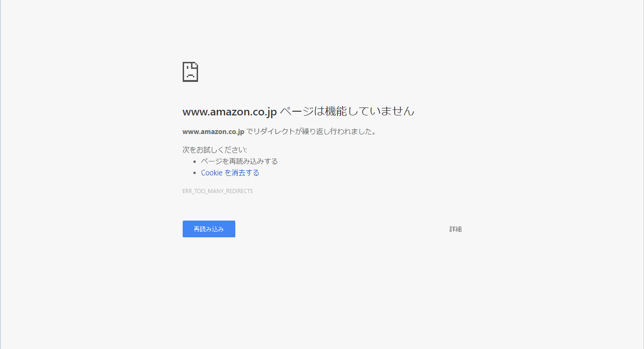The width and height of the screenshot is (644, 349).
Task: Click the ページを再読み込みする suggestion text
Action: pyautogui.click(x=240, y=161)
